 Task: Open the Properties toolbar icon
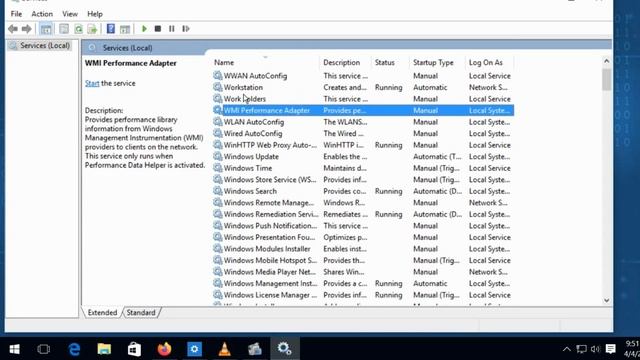click(x=64, y=29)
